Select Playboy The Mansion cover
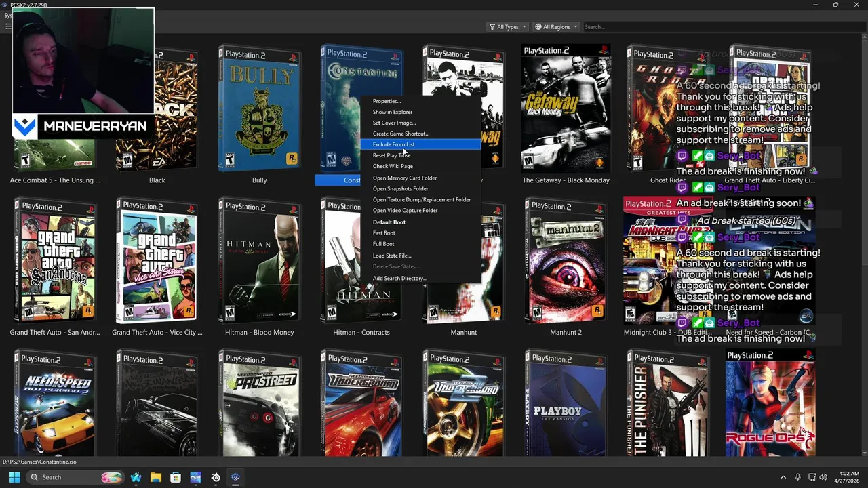868x488 pixels. [566, 403]
